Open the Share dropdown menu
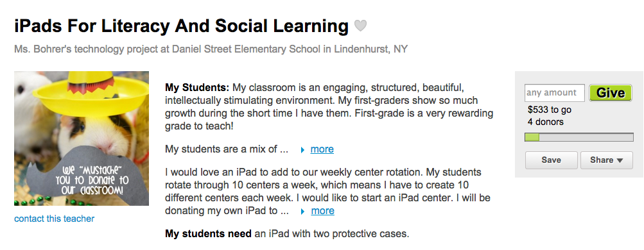Image resolution: width=644 pixels, height=250 pixels. 606,160
